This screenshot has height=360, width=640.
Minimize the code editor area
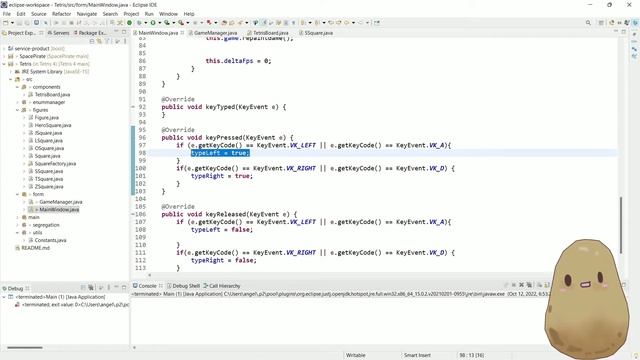click(616, 32)
